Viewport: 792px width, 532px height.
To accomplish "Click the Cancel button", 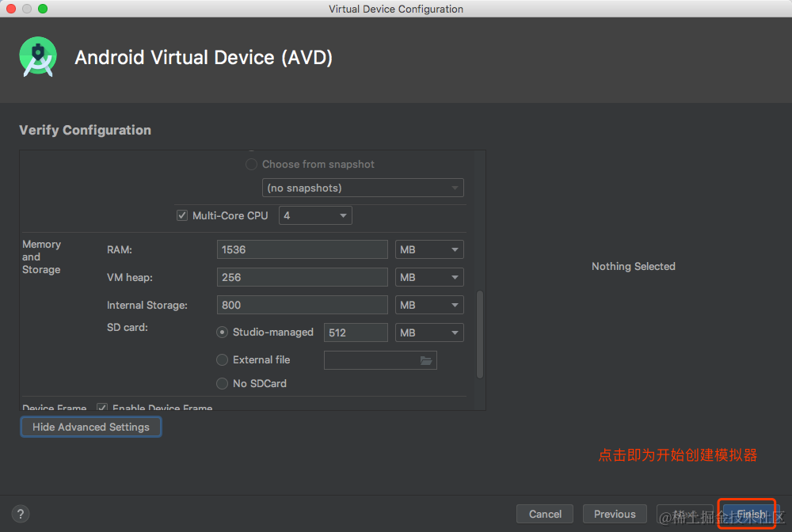I will pos(545,514).
